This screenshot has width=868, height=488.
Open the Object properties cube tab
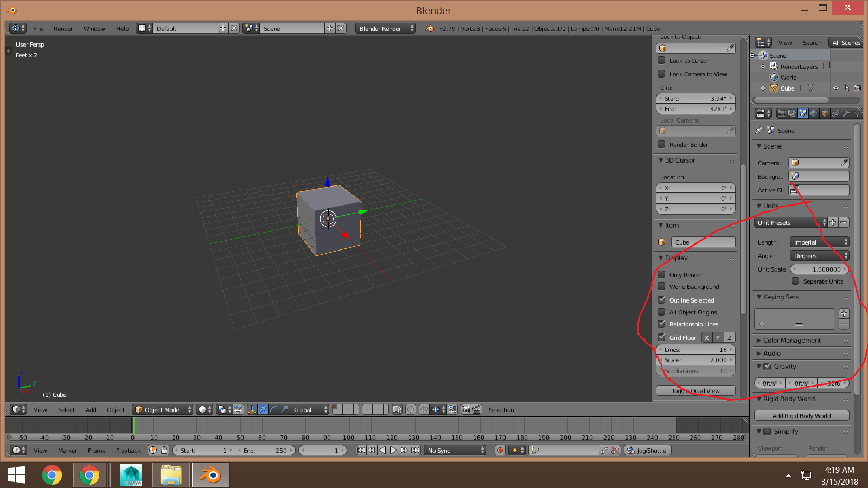pyautogui.click(x=825, y=113)
